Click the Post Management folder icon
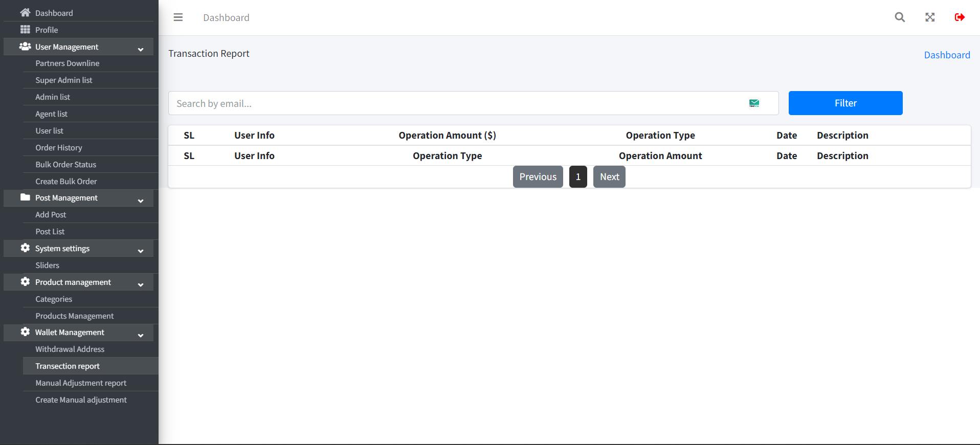 click(25, 197)
